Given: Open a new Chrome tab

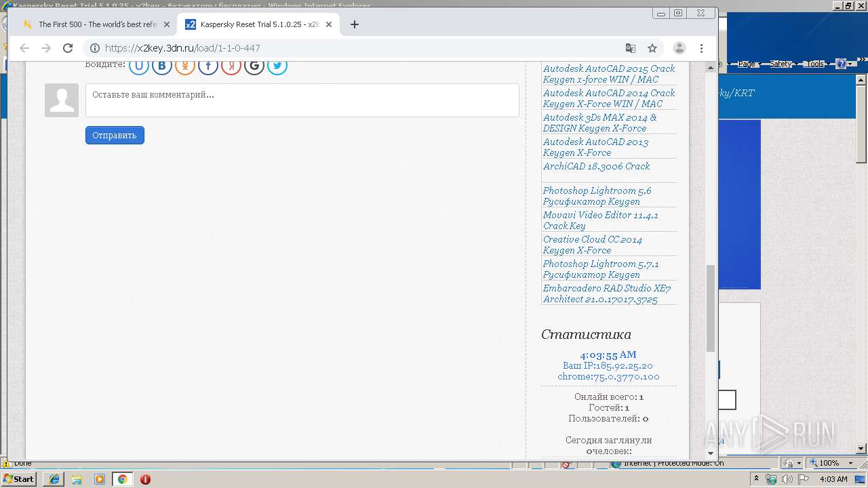Looking at the screenshot, I should (x=354, y=24).
